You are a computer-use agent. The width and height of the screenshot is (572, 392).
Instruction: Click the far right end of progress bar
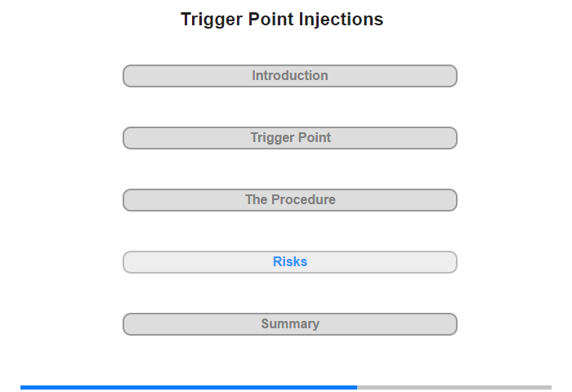coord(550,387)
